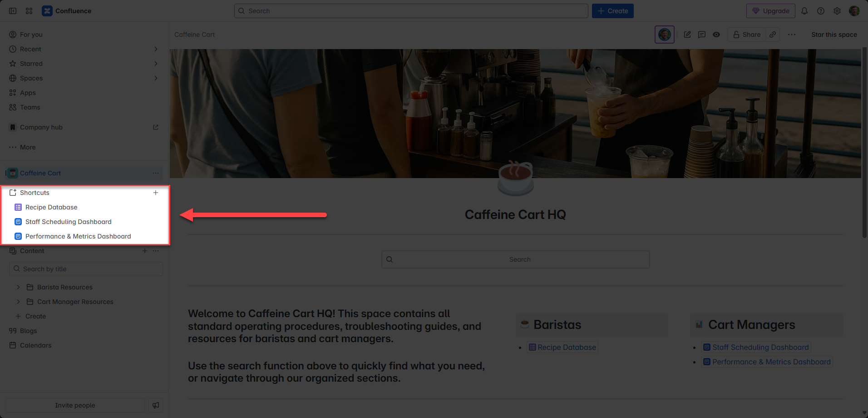Image resolution: width=868 pixels, height=418 pixels.
Task: Open settings gear icon
Action: click(837, 11)
